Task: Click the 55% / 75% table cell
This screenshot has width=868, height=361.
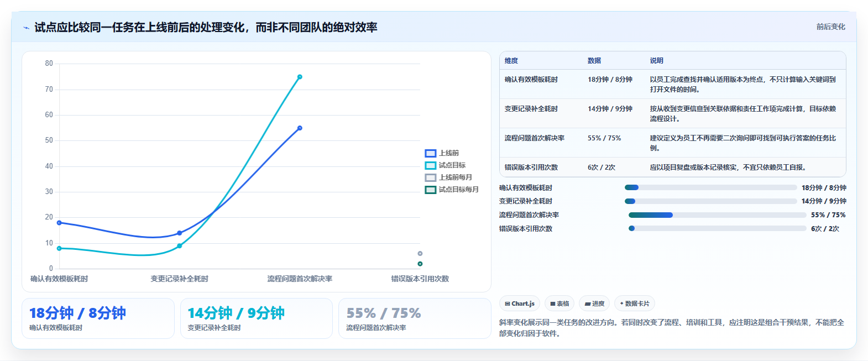Action: [x=604, y=138]
